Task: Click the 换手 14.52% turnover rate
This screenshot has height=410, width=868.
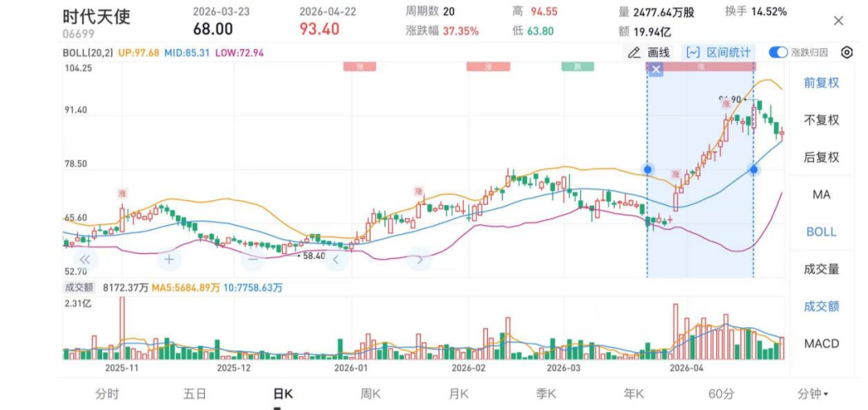Action: 756,11
